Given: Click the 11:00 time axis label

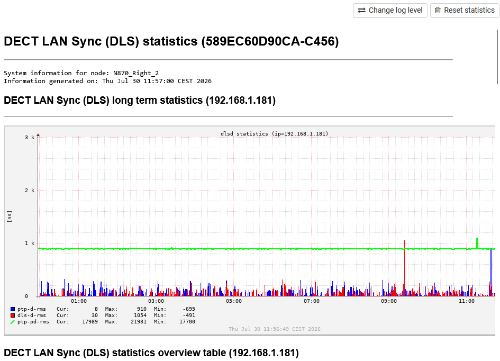Looking at the screenshot, I should [466, 301].
